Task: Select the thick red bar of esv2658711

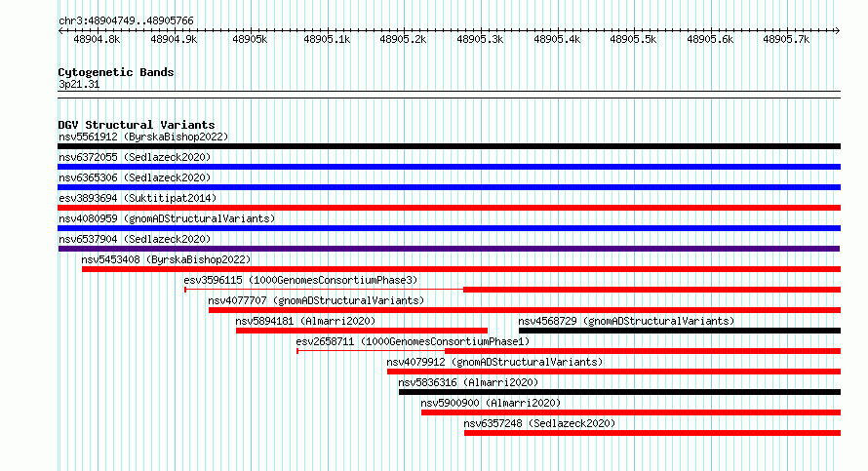Action: coord(643,351)
